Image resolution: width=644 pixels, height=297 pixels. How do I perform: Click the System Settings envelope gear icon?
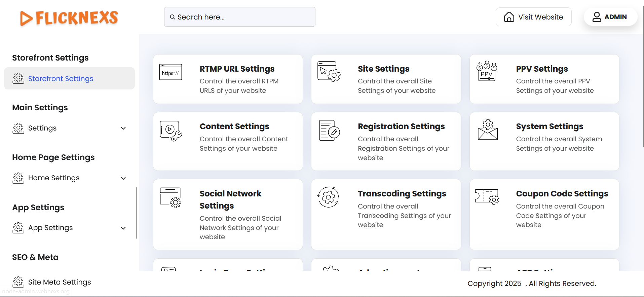[x=487, y=129]
